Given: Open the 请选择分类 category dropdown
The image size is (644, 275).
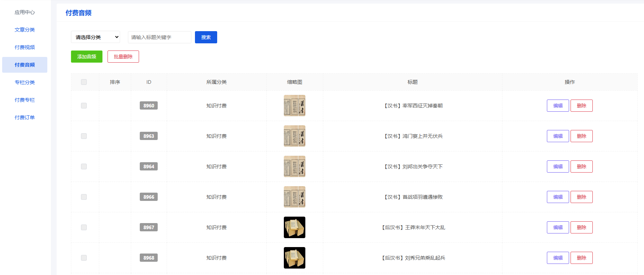Looking at the screenshot, I should click(x=95, y=37).
